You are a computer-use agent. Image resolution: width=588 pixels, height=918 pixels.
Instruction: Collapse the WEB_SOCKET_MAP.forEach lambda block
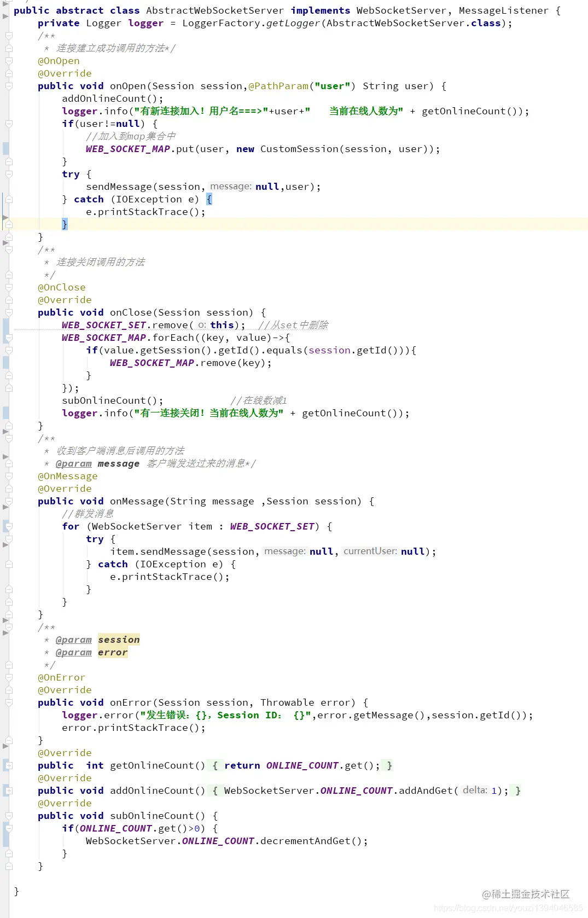click(9, 338)
